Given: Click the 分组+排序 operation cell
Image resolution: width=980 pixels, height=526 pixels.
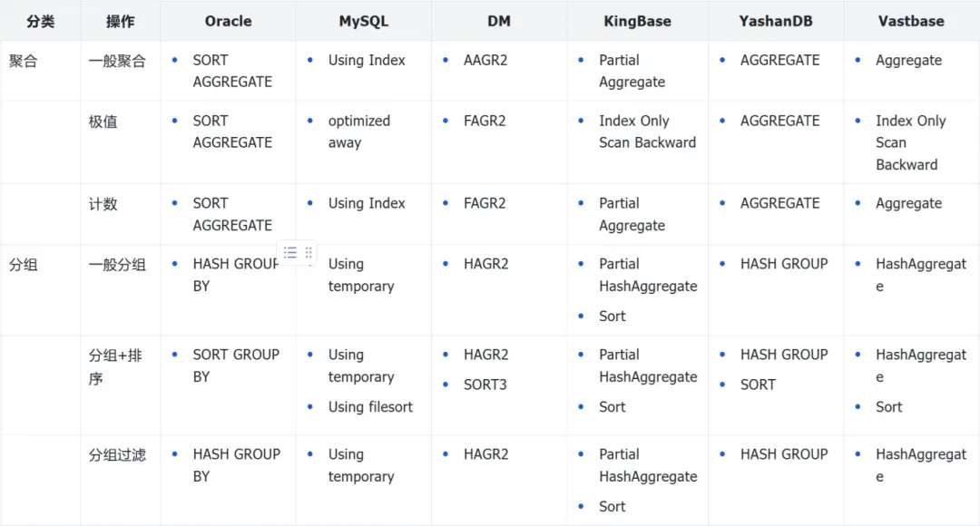Looking at the screenshot, I should click(115, 366).
